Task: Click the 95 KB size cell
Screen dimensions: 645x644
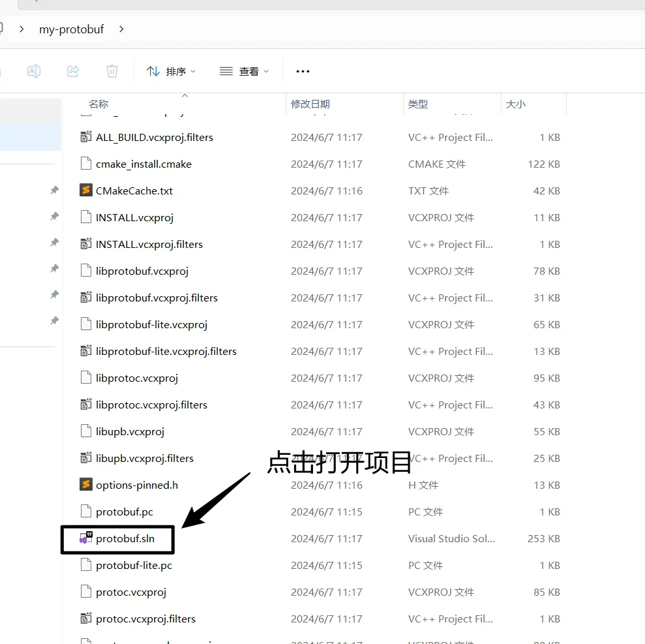Action: (x=547, y=378)
